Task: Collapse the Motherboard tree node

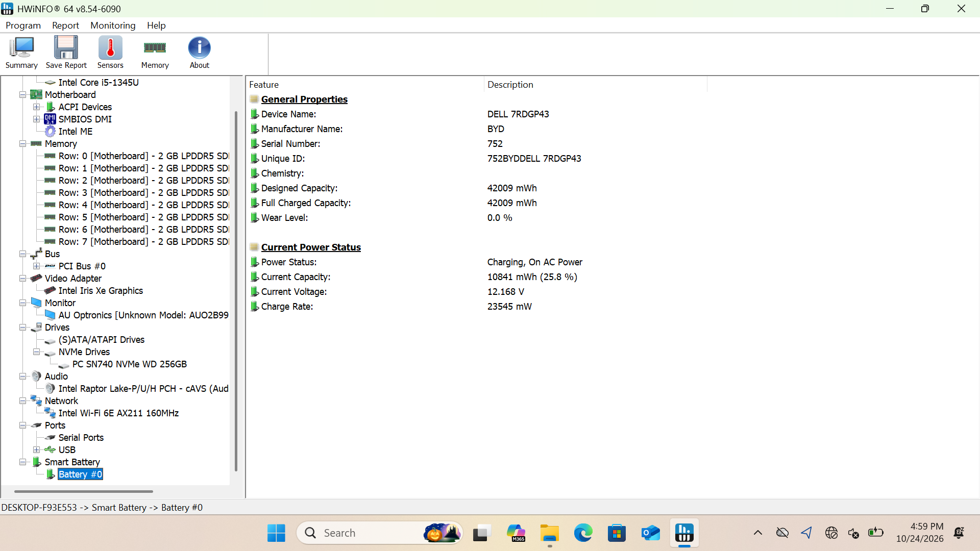Action: (22, 95)
